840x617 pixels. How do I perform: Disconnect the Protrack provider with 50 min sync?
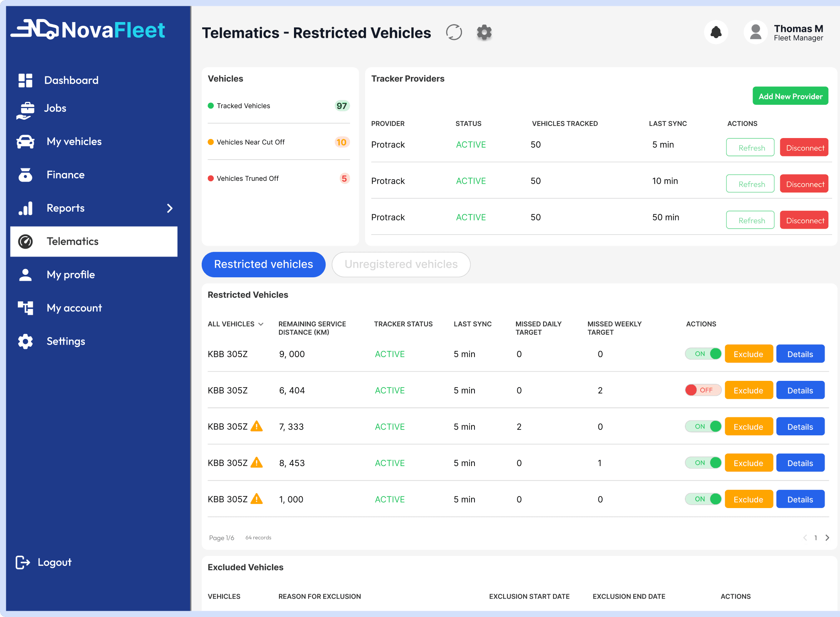pyautogui.click(x=804, y=220)
